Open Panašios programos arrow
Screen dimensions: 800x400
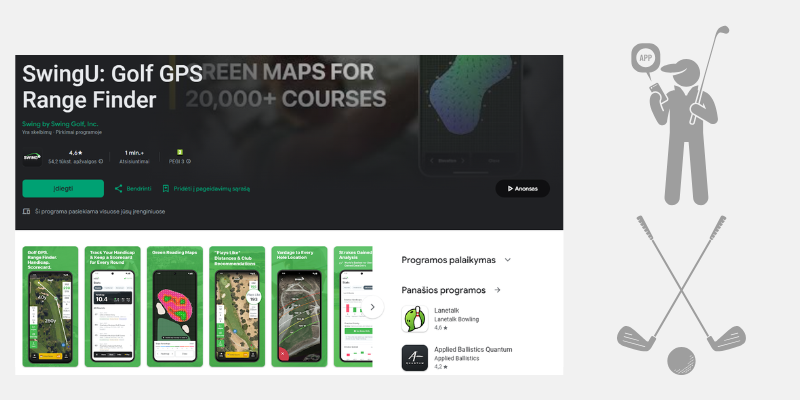coord(497,290)
